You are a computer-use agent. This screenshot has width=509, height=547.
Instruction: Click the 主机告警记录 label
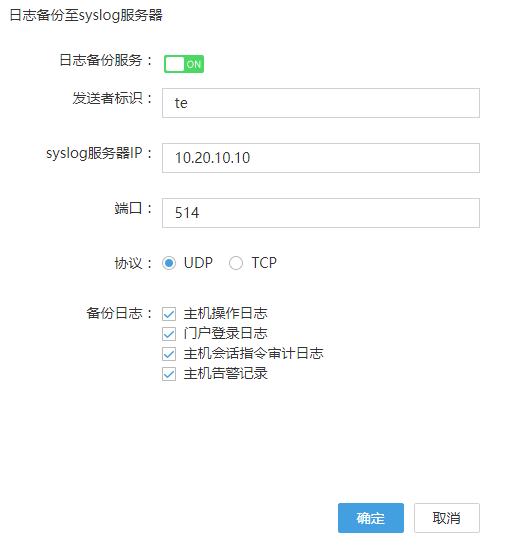pyautogui.click(x=225, y=374)
